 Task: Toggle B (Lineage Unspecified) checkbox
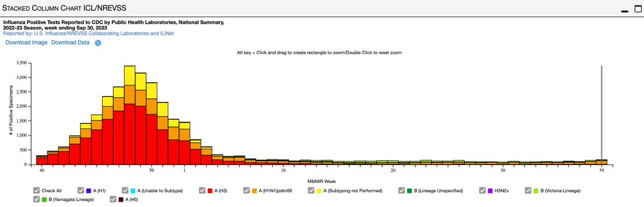(x=402, y=190)
